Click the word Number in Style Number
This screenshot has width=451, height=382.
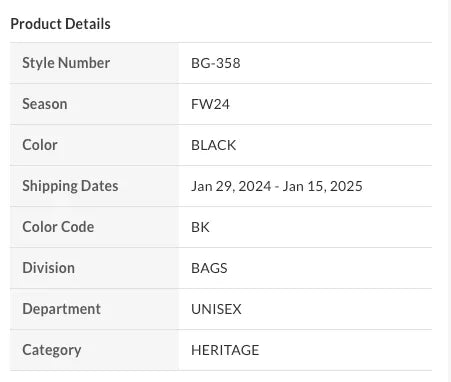86,63
